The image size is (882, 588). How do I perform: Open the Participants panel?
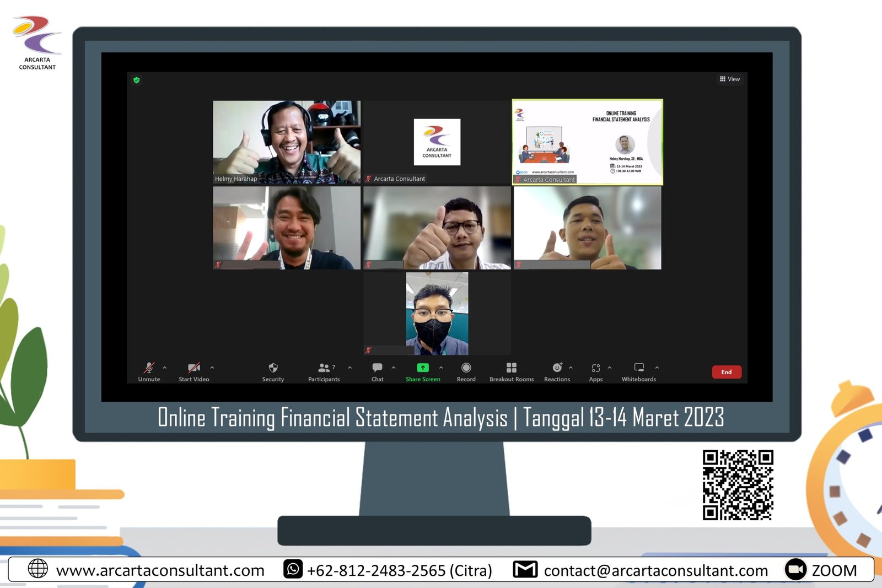pyautogui.click(x=324, y=368)
